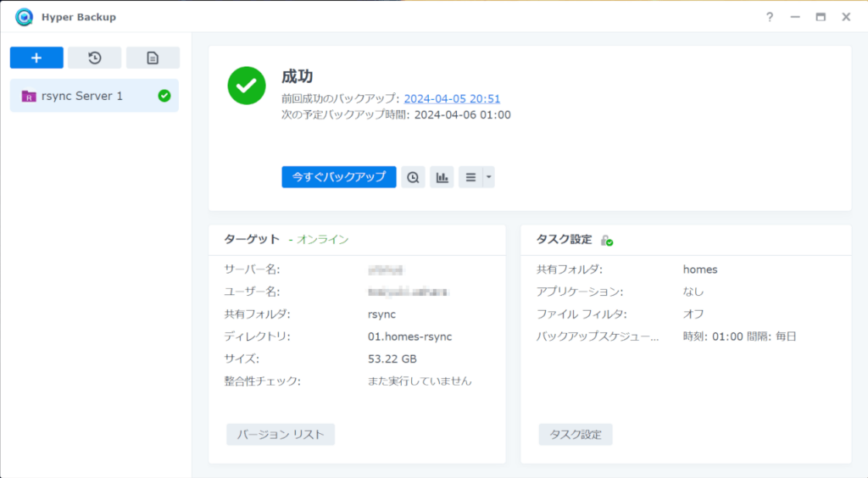The height and width of the screenshot is (478, 868).
Task: Open the タスク設定 button
Action: [576, 434]
